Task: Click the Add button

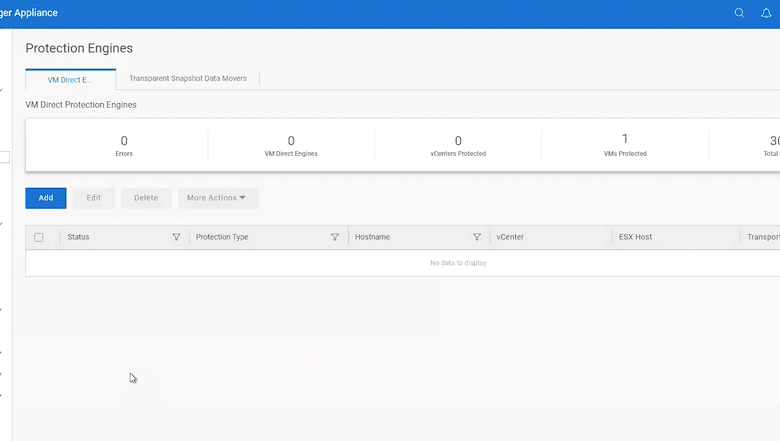Action: coord(46,198)
